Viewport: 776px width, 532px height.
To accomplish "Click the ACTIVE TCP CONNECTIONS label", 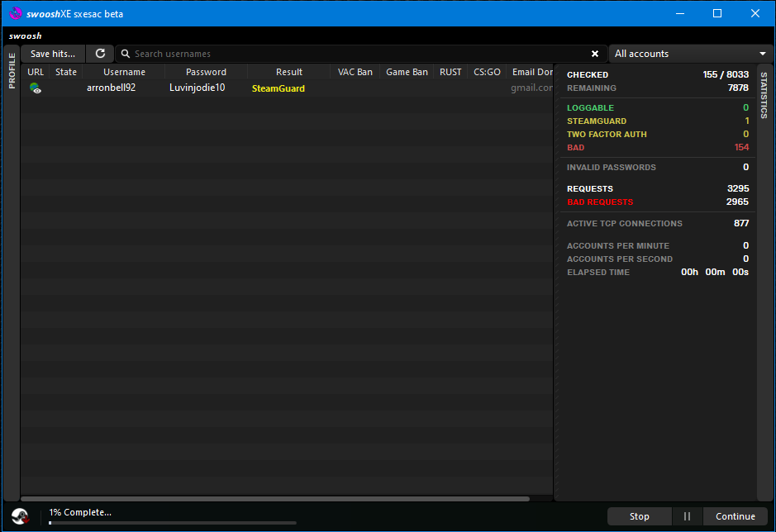I will pyautogui.click(x=625, y=224).
